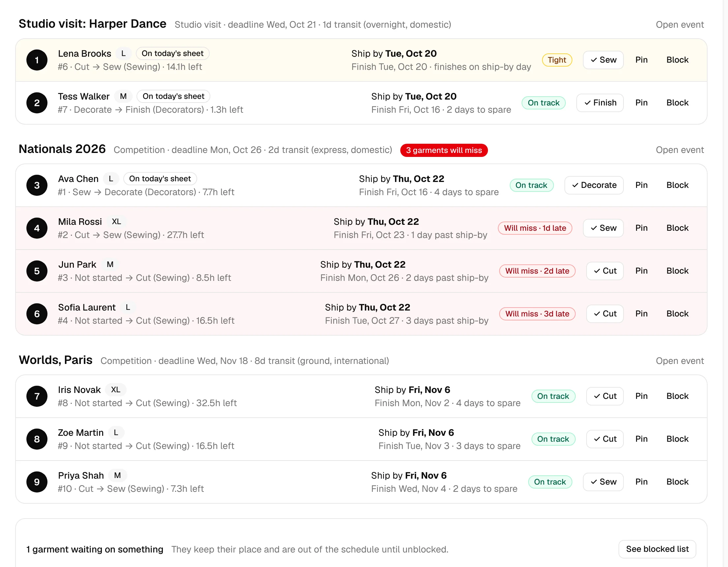Pin Tess Walker garment

pyautogui.click(x=641, y=103)
